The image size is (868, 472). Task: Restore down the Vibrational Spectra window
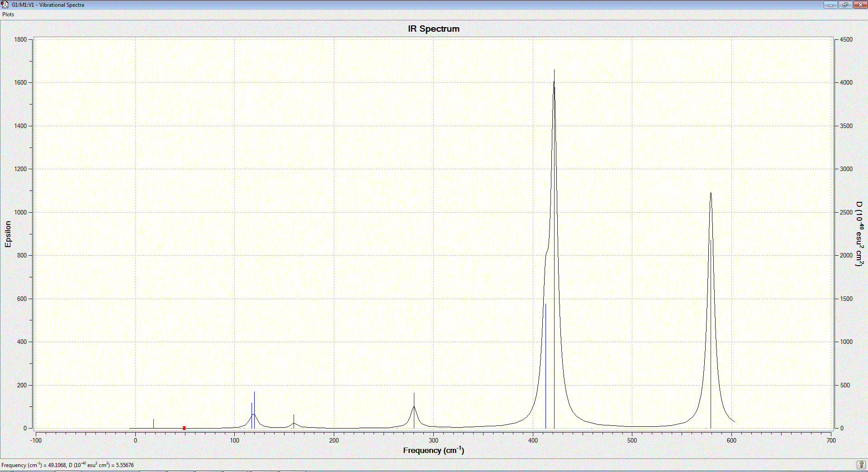click(x=845, y=5)
